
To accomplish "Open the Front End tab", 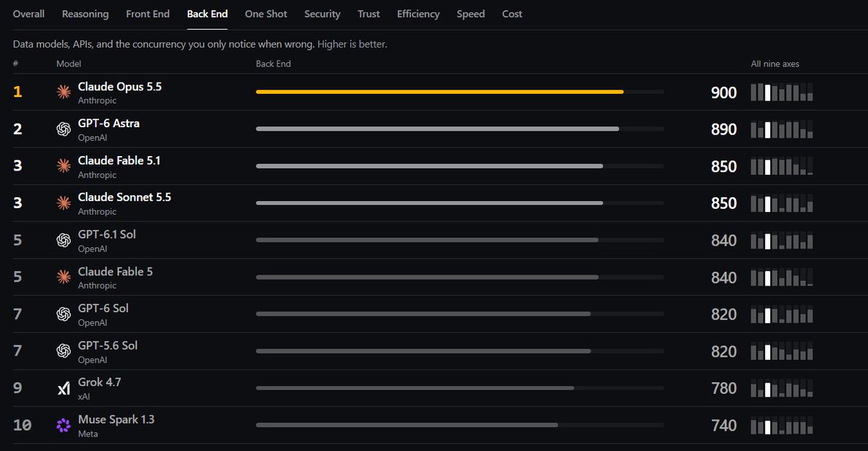I will coord(148,14).
